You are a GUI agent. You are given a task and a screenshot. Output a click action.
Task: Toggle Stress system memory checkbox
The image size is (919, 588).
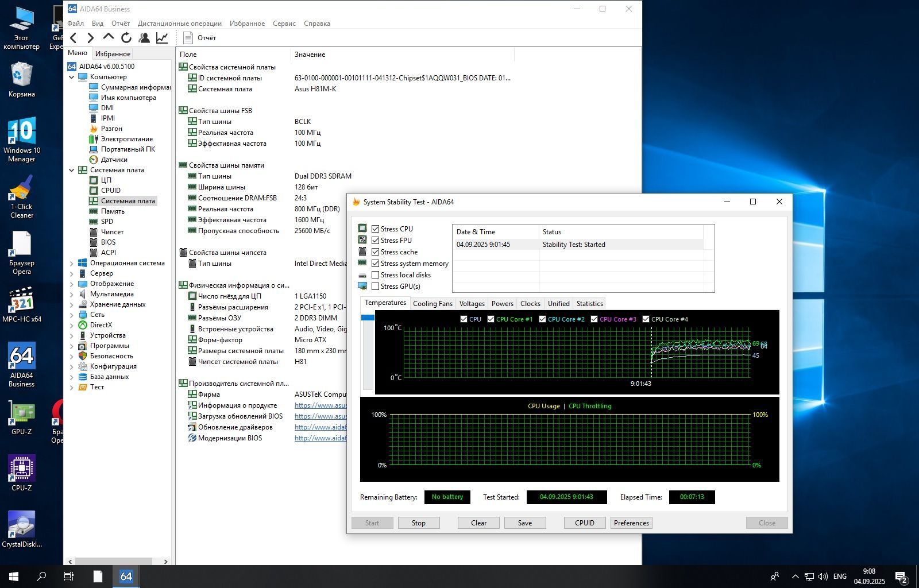click(x=375, y=263)
